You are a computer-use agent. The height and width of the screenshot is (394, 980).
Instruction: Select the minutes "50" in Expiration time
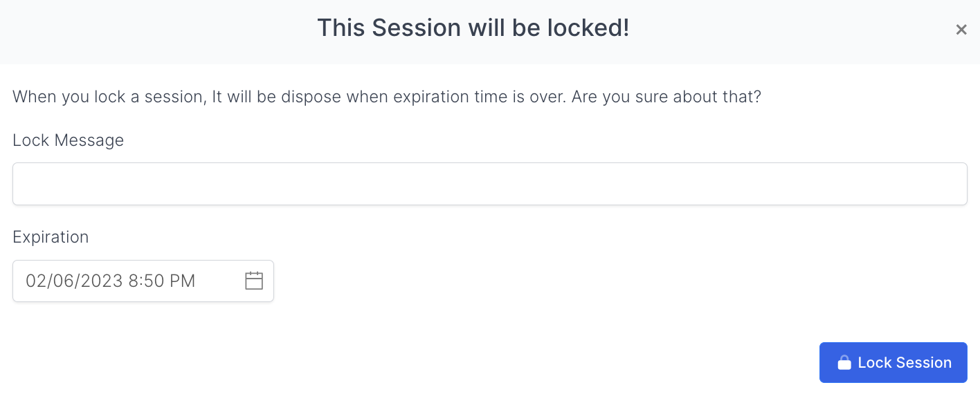(154, 281)
